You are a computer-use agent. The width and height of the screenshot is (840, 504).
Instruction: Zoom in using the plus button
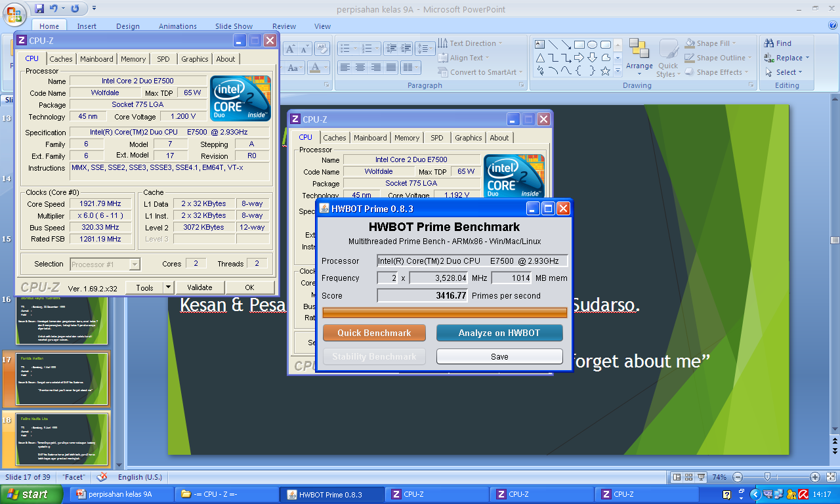click(x=815, y=477)
